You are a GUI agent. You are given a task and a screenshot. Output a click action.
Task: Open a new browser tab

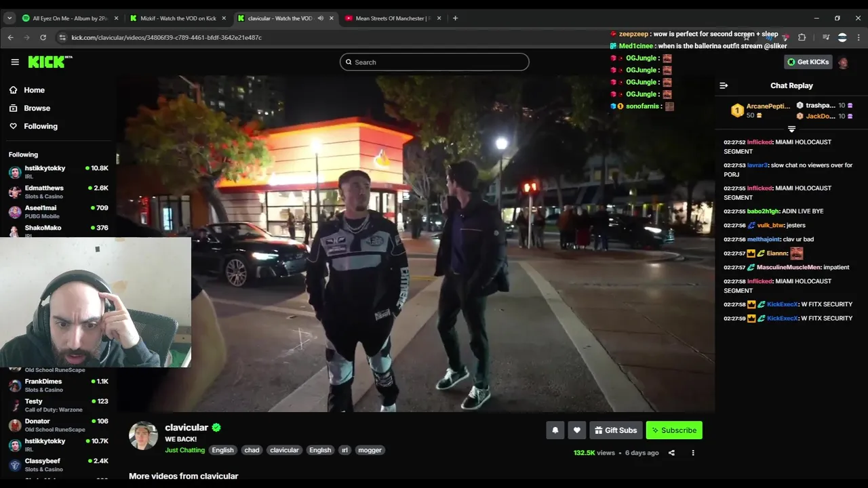coord(455,18)
